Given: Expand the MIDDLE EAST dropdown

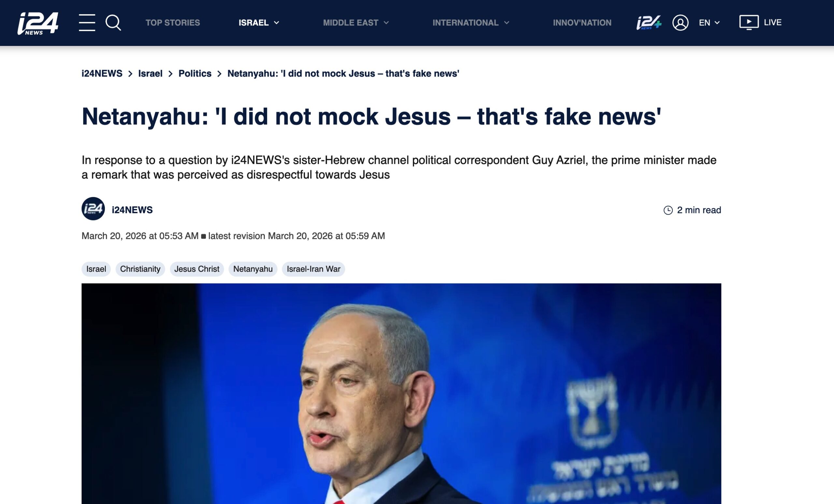Looking at the screenshot, I should tap(356, 23).
